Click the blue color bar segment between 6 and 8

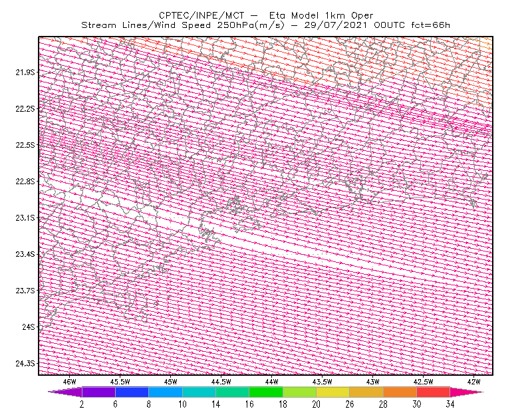[132, 392]
